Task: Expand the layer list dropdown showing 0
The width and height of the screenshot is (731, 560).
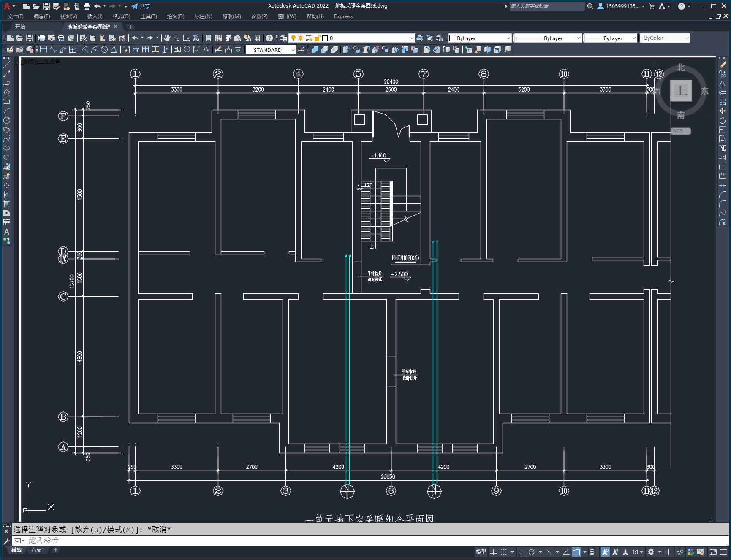Action: pos(411,38)
